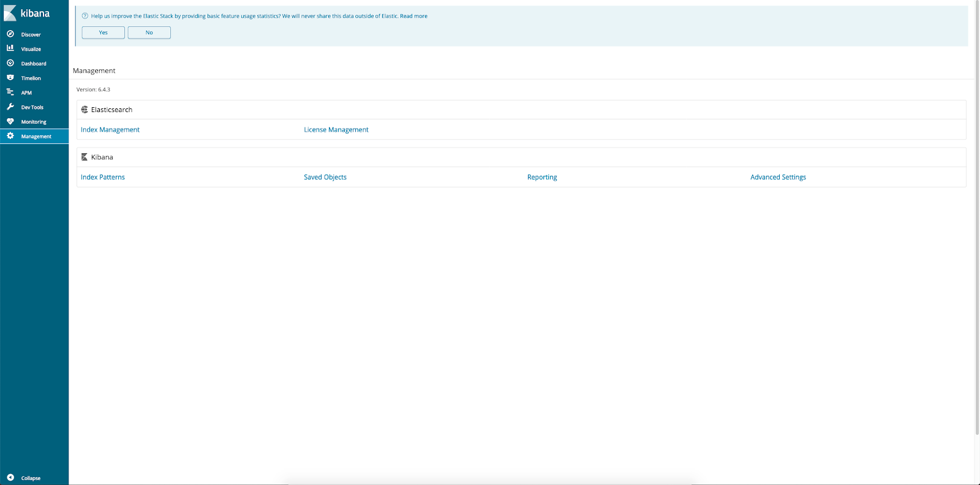Click the Collapse arrow icon

10,478
